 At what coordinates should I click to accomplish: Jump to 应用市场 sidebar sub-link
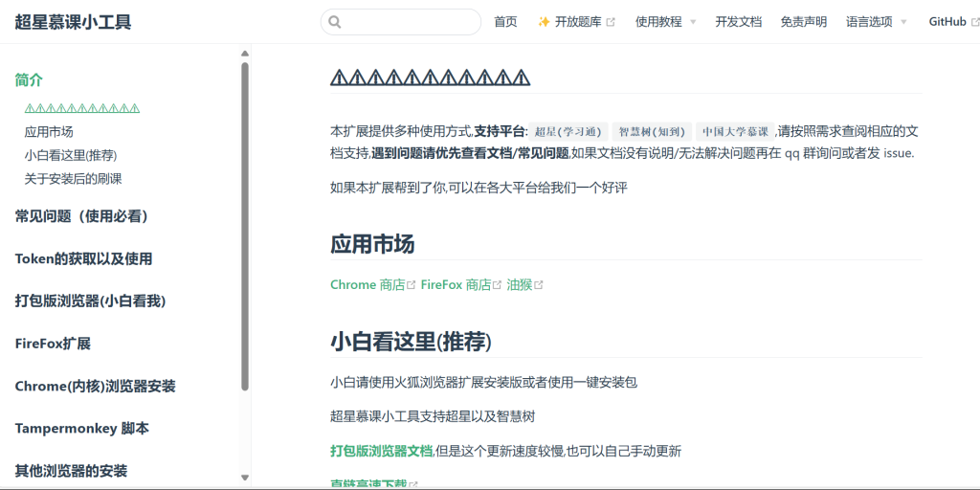(x=49, y=132)
